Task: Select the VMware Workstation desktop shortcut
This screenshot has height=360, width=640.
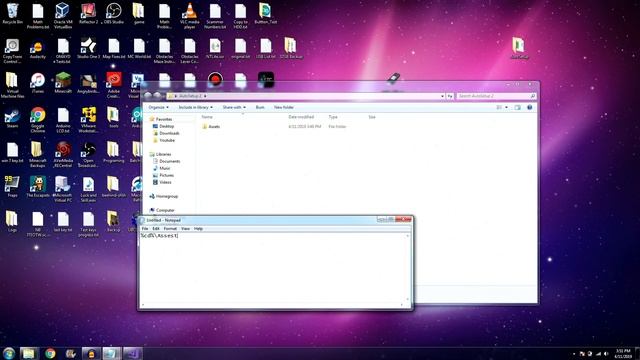Action: (x=88, y=120)
